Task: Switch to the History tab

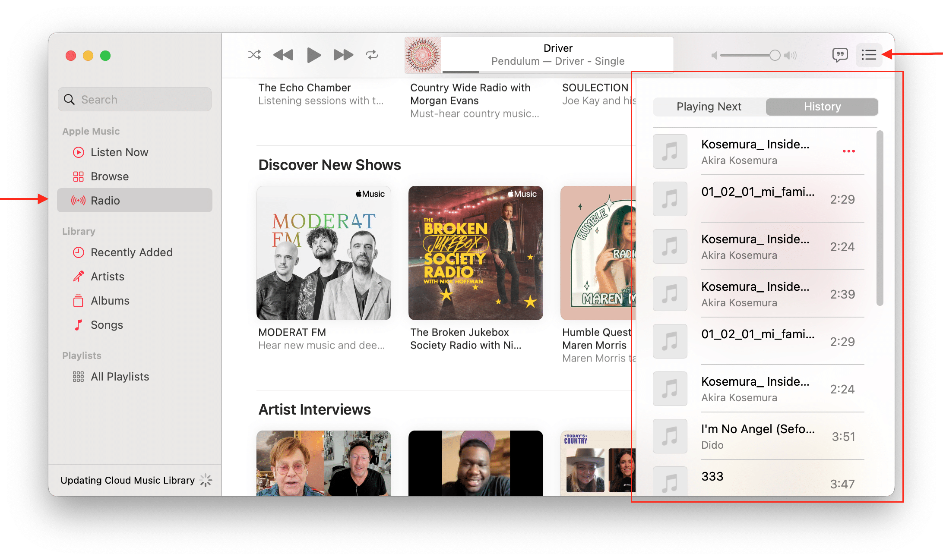Action: 822,107
